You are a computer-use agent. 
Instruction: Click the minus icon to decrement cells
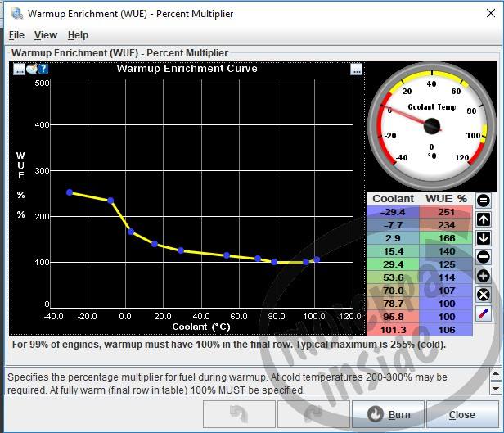pyautogui.click(x=483, y=257)
